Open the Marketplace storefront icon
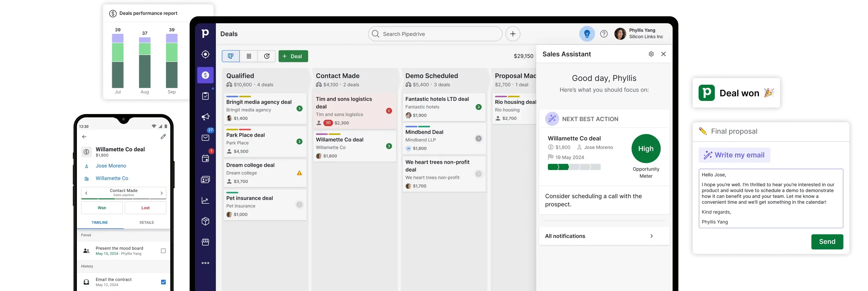 [205, 242]
